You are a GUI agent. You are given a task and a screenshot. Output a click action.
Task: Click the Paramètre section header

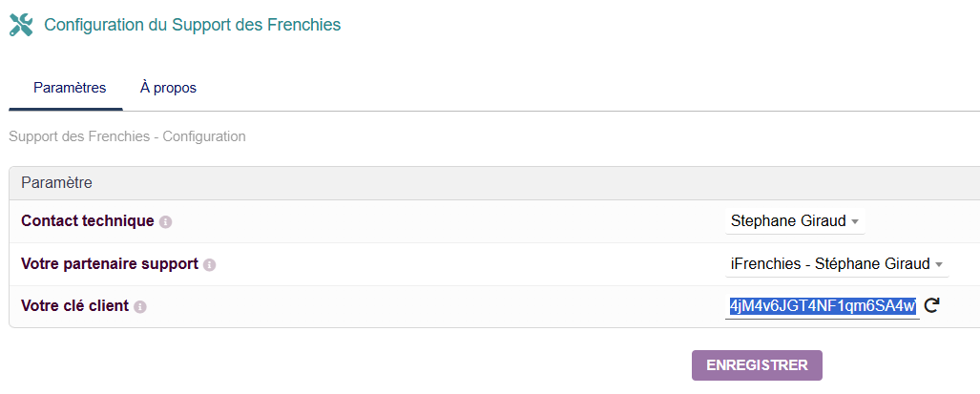click(x=56, y=182)
